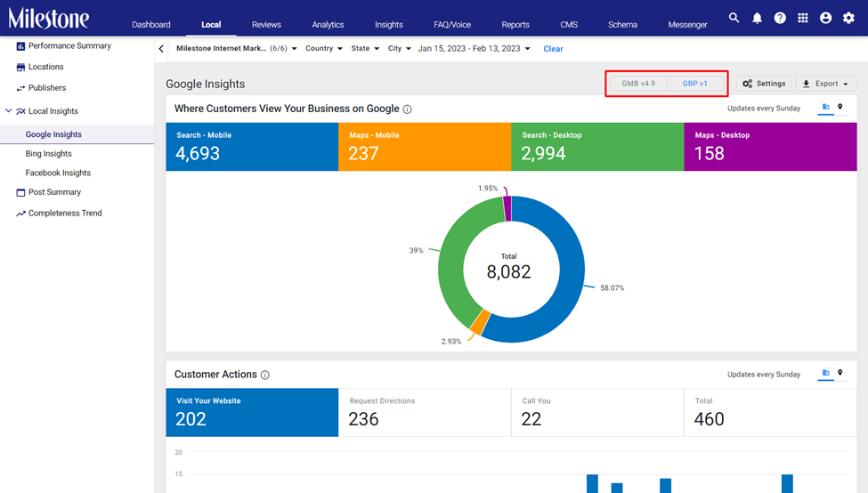
Task: Select the orange Maps - Mobile tile
Action: click(425, 147)
